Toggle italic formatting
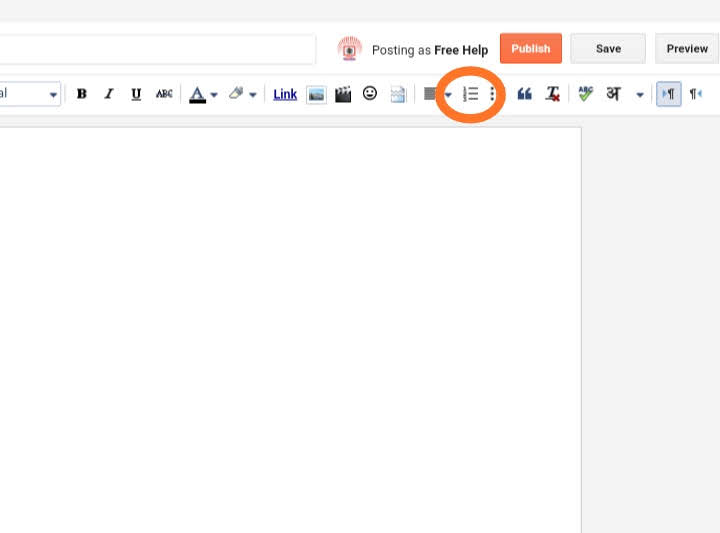720x533 pixels. coord(109,94)
